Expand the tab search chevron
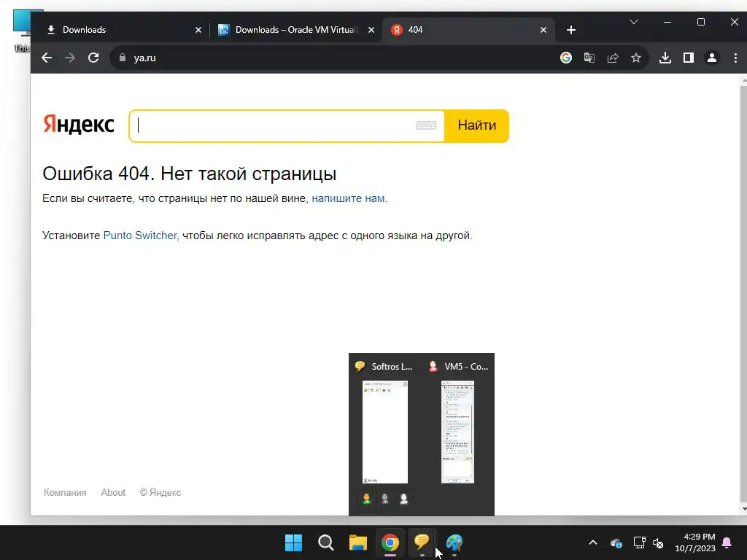This screenshot has width=747, height=560. 634,22
